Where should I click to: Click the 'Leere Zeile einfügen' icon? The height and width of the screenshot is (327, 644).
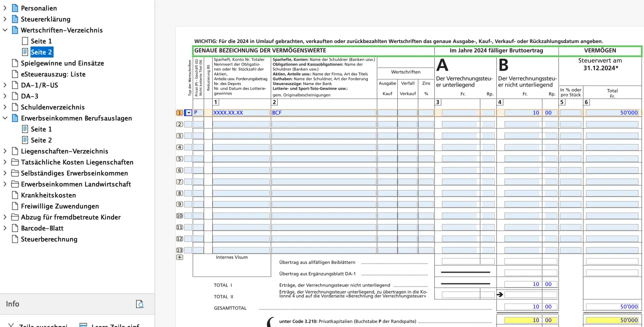(x=84, y=325)
